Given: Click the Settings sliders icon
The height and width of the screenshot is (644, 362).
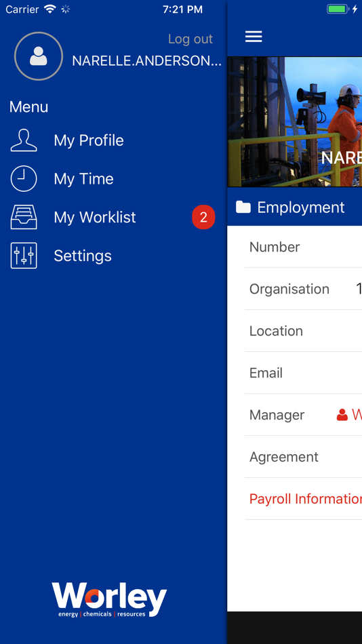Looking at the screenshot, I should [x=24, y=256].
